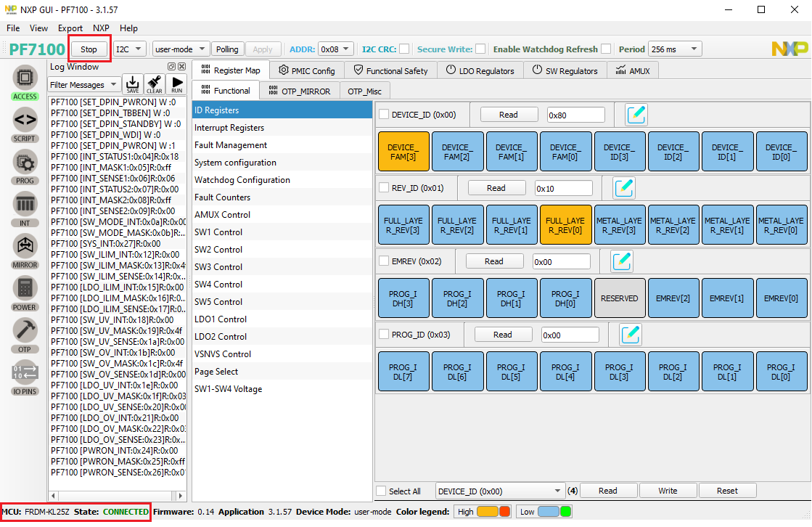Click the Write button at bottom
812x527 pixels.
(668, 491)
